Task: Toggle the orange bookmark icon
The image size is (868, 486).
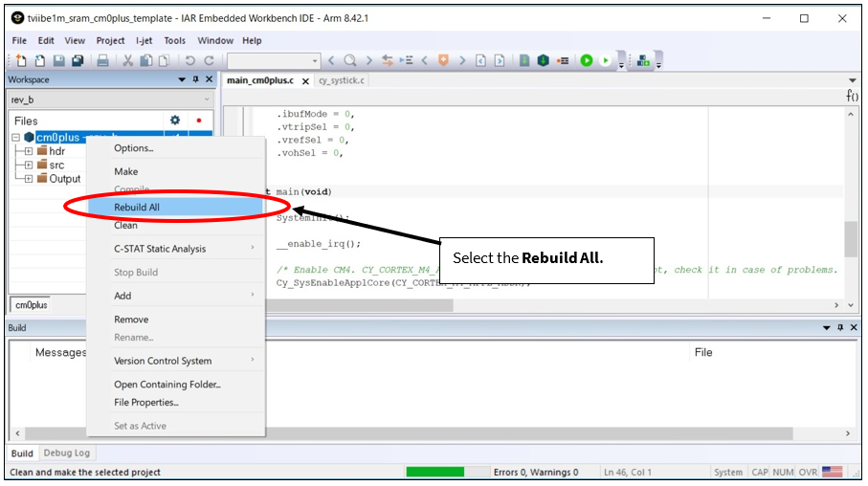Action: 443,60
